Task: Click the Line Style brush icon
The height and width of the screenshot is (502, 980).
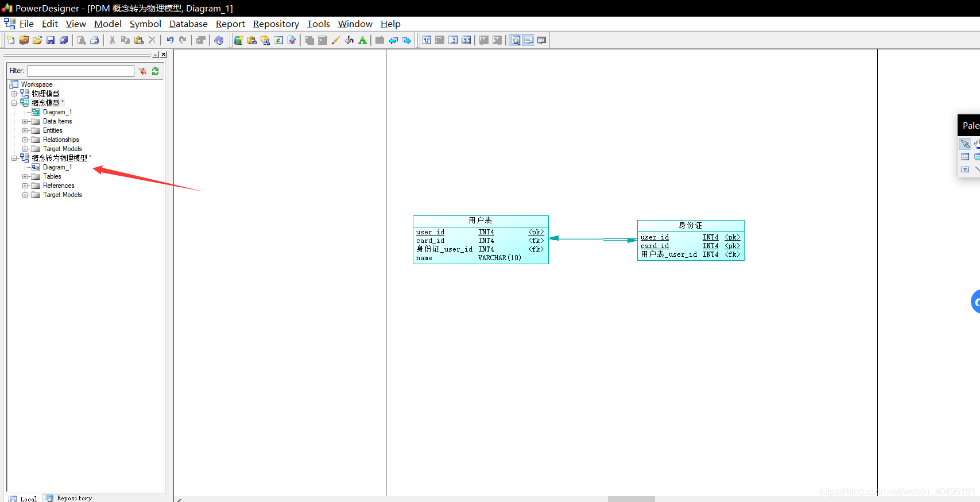Action: pyautogui.click(x=336, y=40)
